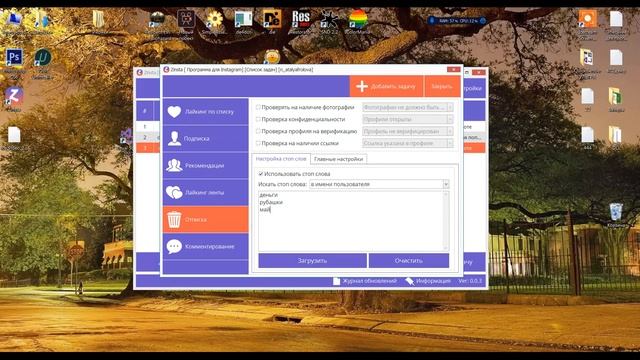The height and width of the screenshot is (360, 640).
Task: Open the uTorrent desktop shortcut
Action: (42, 58)
